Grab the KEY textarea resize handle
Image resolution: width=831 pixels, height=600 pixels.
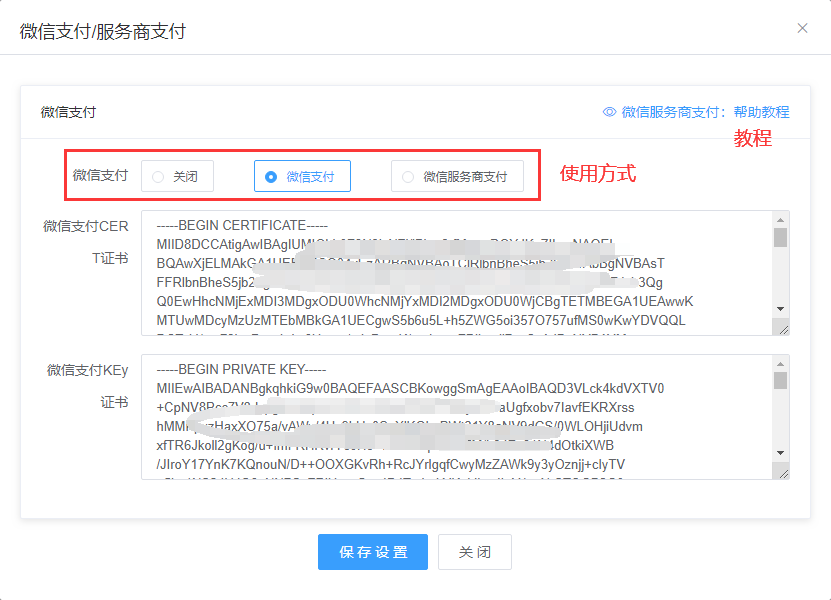click(x=781, y=472)
